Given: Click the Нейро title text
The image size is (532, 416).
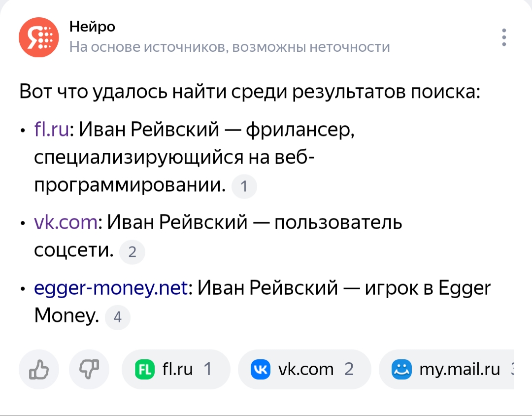Looking at the screenshot, I should pos(92,26).
